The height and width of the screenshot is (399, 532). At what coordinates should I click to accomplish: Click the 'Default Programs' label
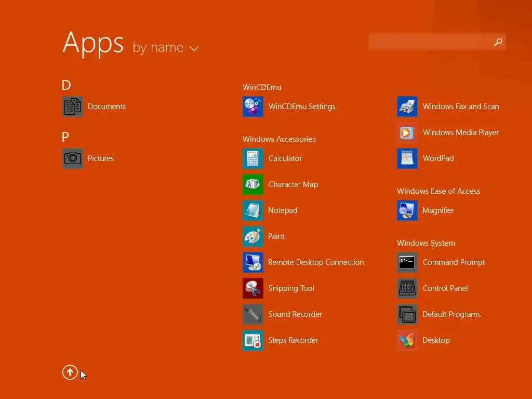pos(451,314)
